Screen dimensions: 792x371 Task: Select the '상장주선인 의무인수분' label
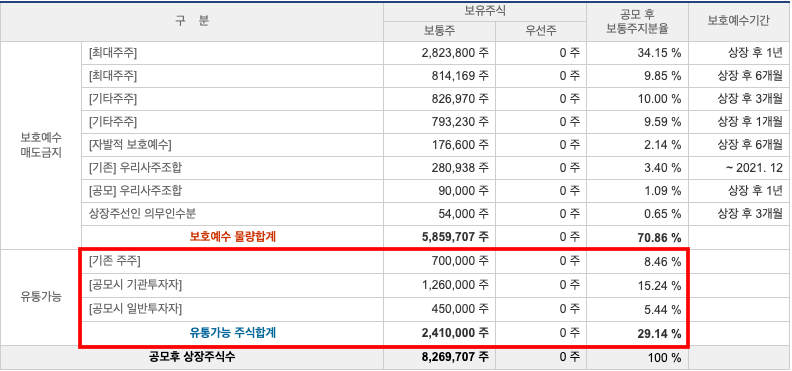pyautogui.click(x=142, y=214)
